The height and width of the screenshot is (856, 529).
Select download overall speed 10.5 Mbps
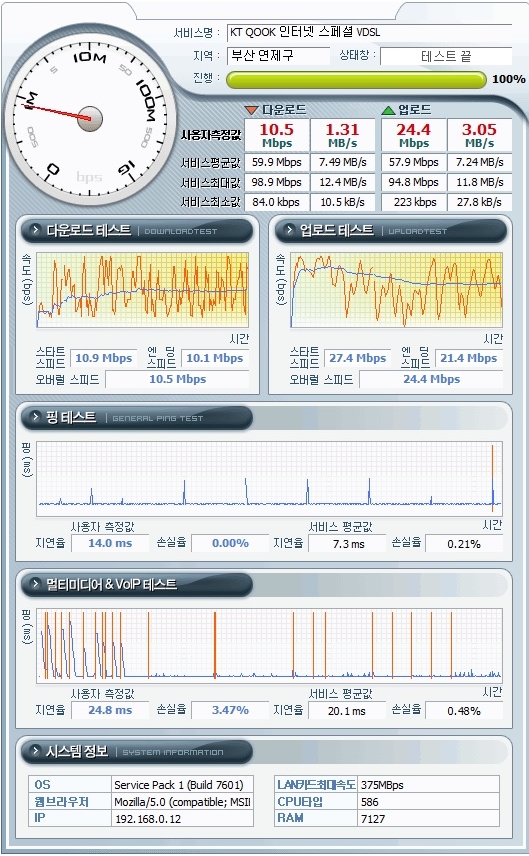point(177,379)
